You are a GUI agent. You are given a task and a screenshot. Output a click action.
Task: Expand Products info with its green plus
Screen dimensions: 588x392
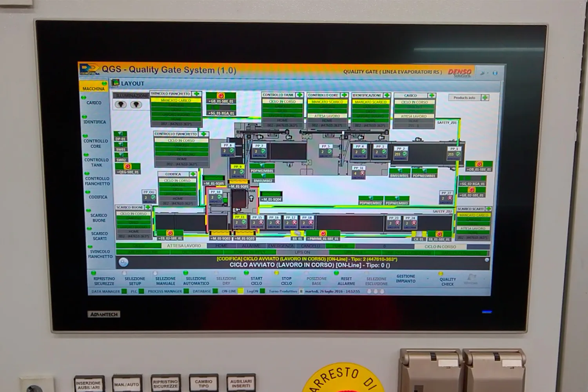[485, 98]
